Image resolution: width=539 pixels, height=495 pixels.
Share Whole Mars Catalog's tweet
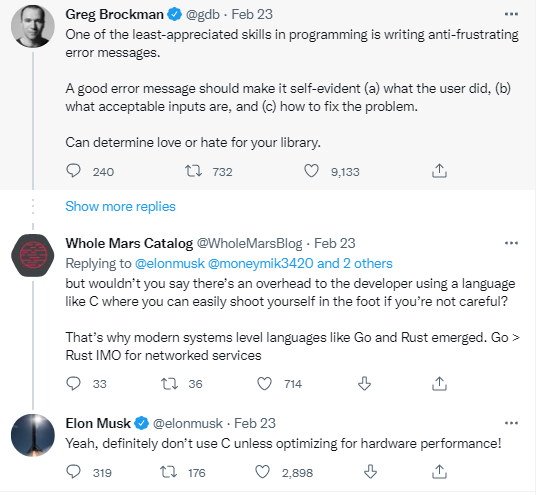point(439,383)
